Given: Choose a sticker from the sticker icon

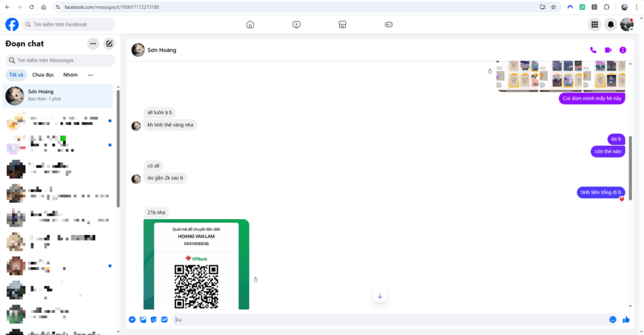Looking at the screenshot, I should click(x=153, y=320).
